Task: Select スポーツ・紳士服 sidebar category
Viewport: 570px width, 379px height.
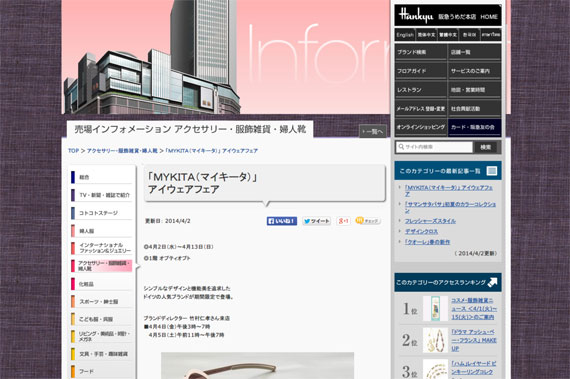Action: point(101,301)
